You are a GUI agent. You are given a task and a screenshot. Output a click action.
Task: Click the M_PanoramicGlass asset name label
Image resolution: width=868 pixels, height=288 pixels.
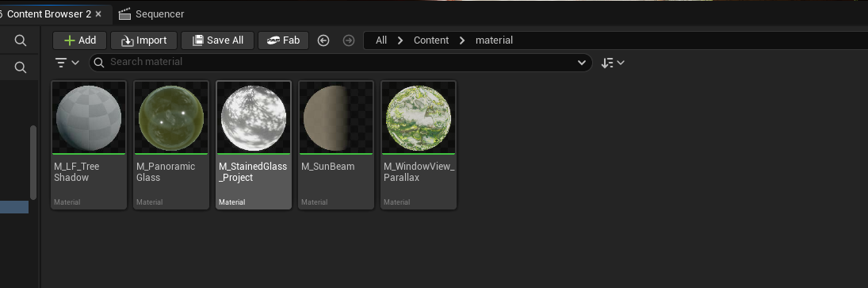(166, 171)
